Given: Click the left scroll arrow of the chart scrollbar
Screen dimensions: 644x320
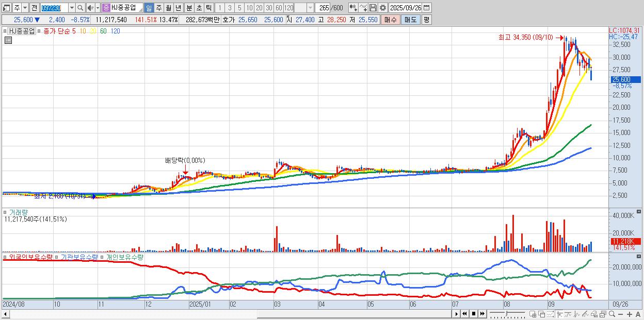Looking at the screenshot, I should tap(5, 314).
